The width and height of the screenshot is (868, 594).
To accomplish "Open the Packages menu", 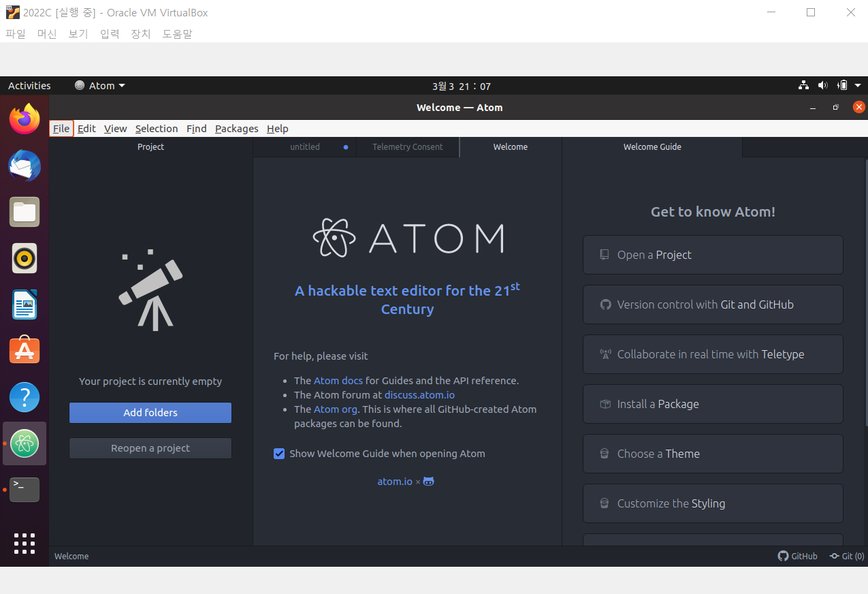I will pyautogui.click(x=237, y=128).
